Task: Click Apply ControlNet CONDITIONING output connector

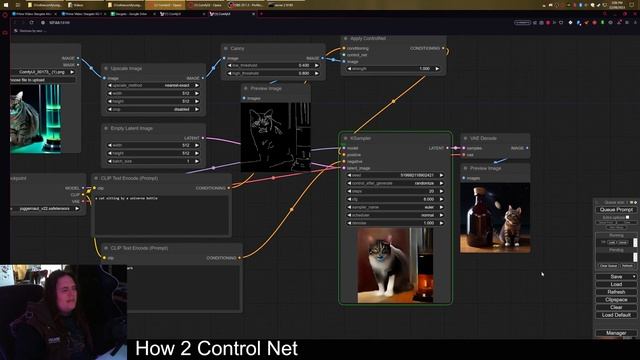Action: coord(443,48)
